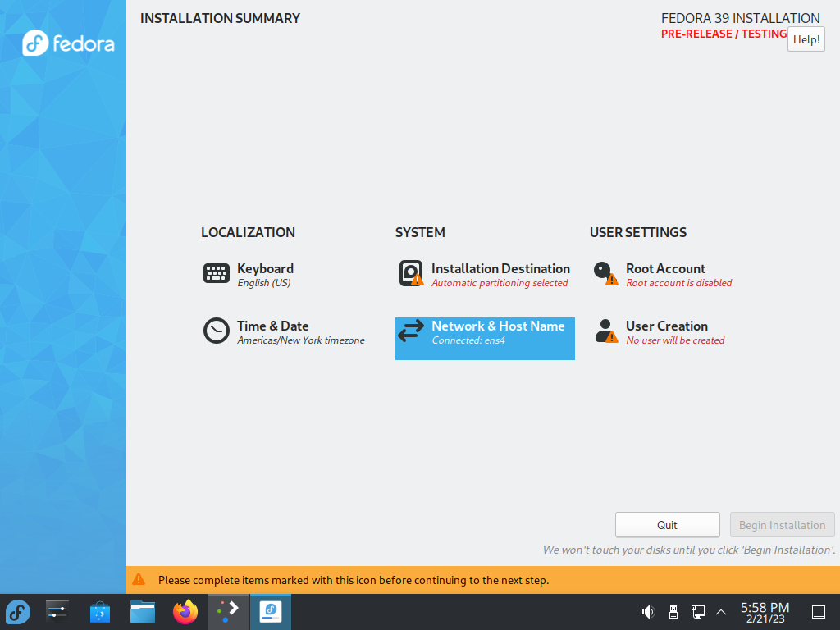
Task: Click the Quit button
Action: pyautogui.click(x=668, y=525)
